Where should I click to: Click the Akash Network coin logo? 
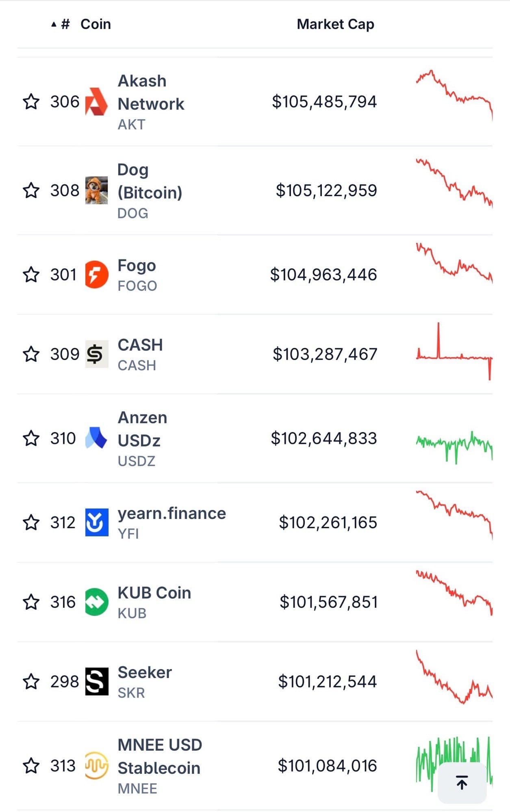tap(96, 101)
